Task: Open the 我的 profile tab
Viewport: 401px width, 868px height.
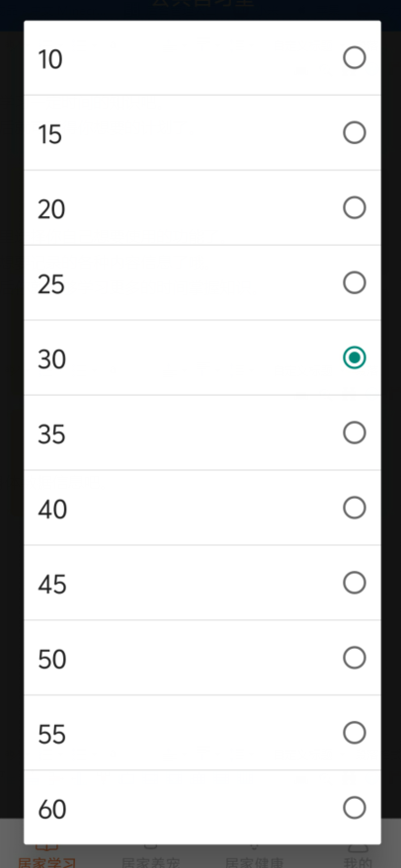Action: tap(358, 861)
